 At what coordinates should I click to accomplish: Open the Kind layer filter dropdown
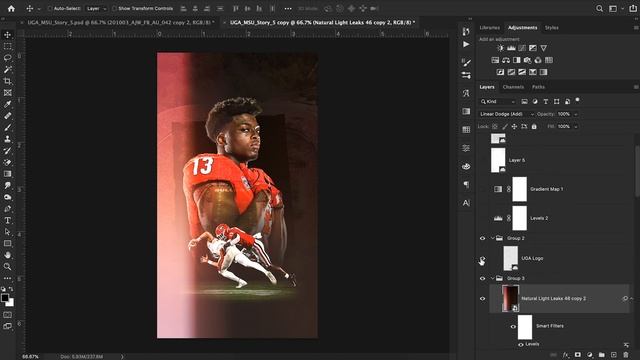pos(498,101)
